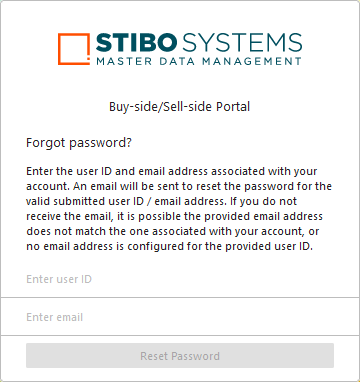Click the bold STIBO wordmark
Image resolution: width=360 pixels, height=382 pixels.
coord(137,43)
